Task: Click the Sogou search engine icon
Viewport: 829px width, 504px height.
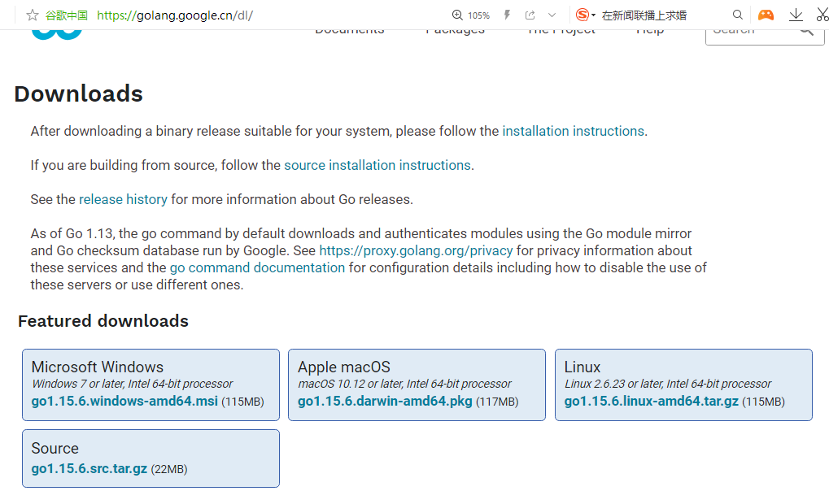Action: pos(582,15)
